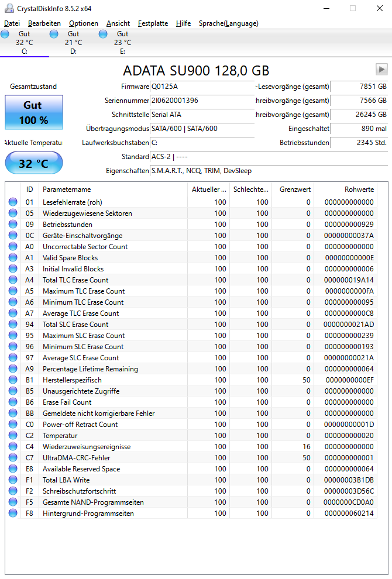
Task: Click the Gut 100 % health status button
Action: [x=33, y=112]
